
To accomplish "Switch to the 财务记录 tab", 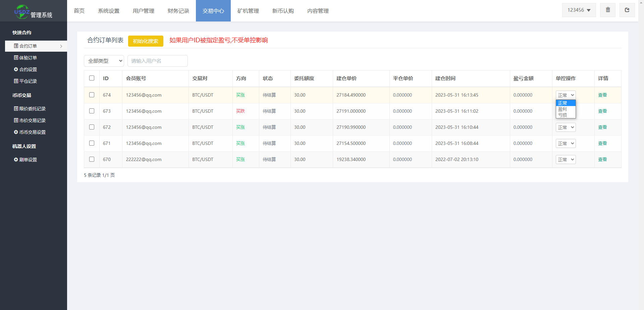I will (178, 11).
